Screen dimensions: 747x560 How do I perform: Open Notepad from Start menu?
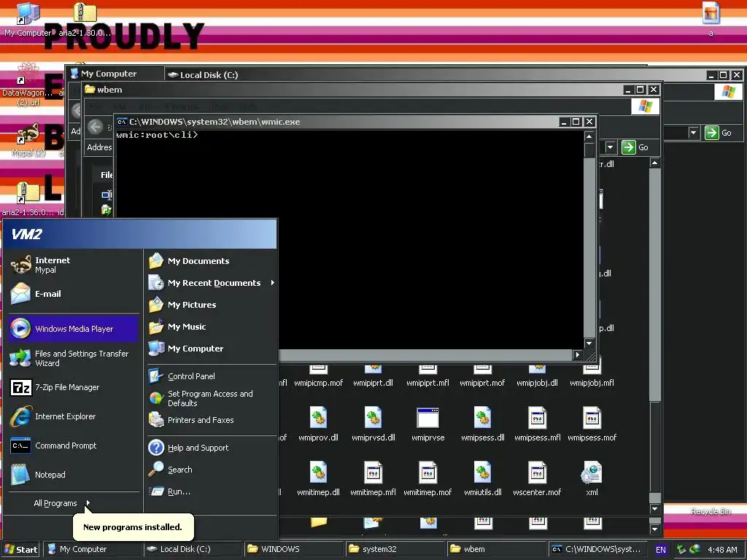[x=73, y=475]
